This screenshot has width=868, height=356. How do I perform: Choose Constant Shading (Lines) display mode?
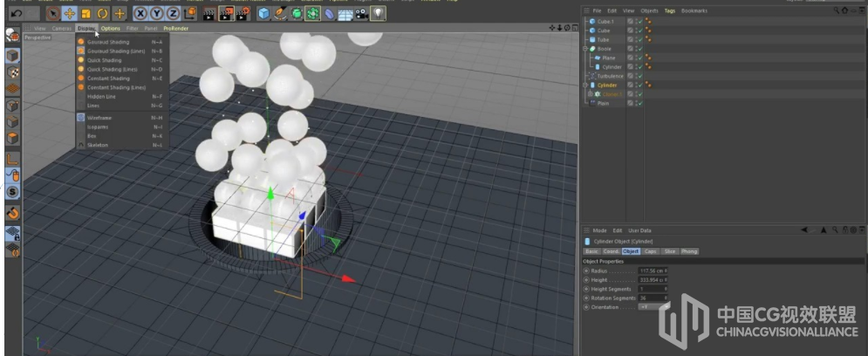pos(122,87)
